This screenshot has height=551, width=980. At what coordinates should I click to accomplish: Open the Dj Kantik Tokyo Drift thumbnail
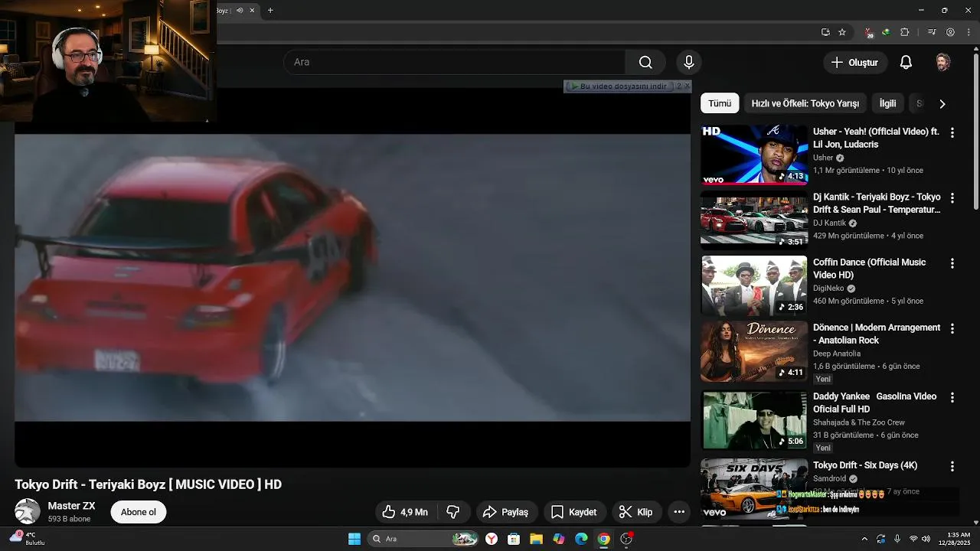tap(754, 220)
